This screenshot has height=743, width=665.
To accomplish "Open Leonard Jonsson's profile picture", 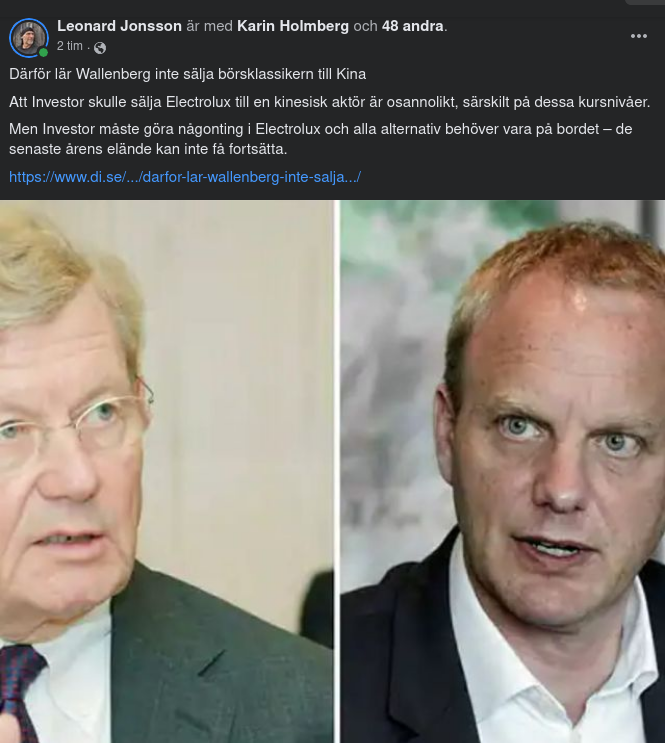I will [x=29, y=38].
